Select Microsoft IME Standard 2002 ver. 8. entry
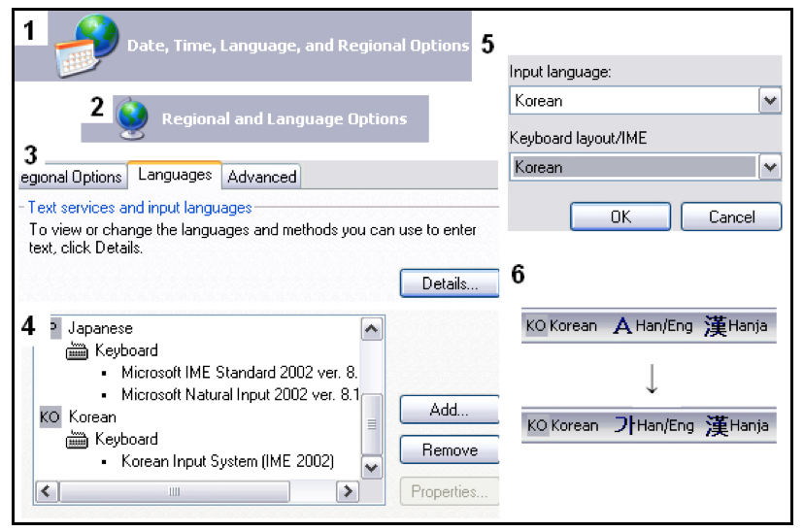The height and width of the screenshot is (532, 804). point(239,373)
